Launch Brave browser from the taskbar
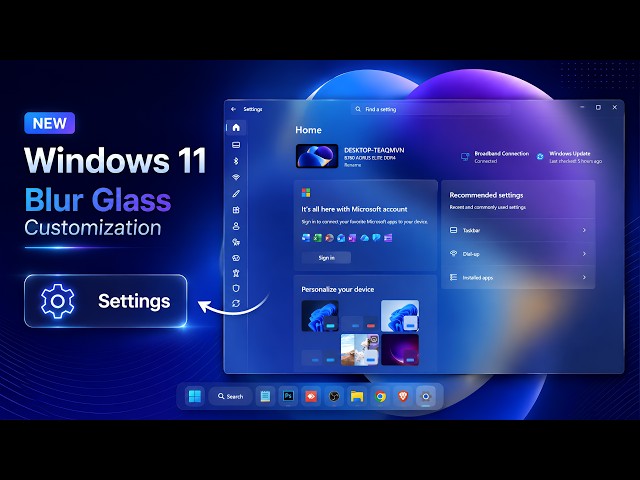Screen dimensions: 640x480 (x=403, y=396)
